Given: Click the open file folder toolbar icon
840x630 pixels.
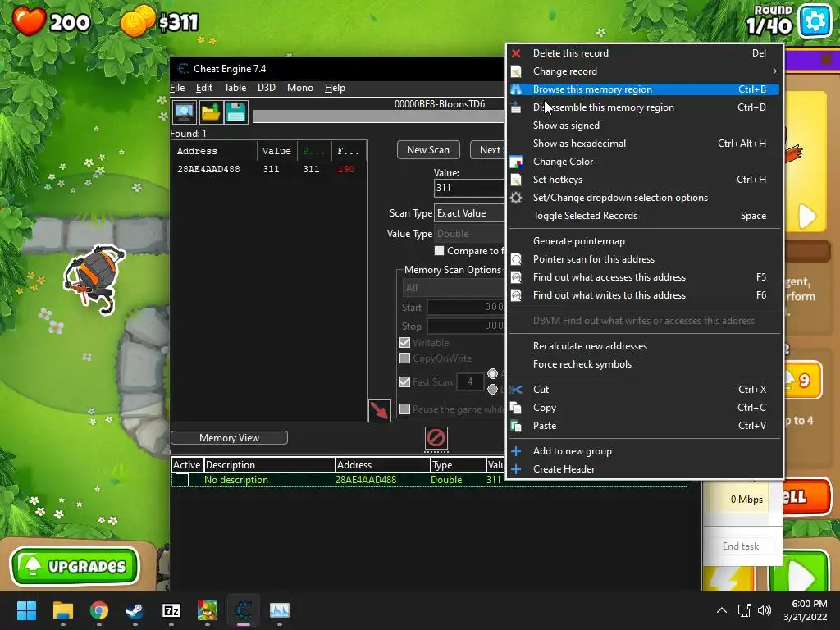Looking at the screenshot, I should (211, 112).
